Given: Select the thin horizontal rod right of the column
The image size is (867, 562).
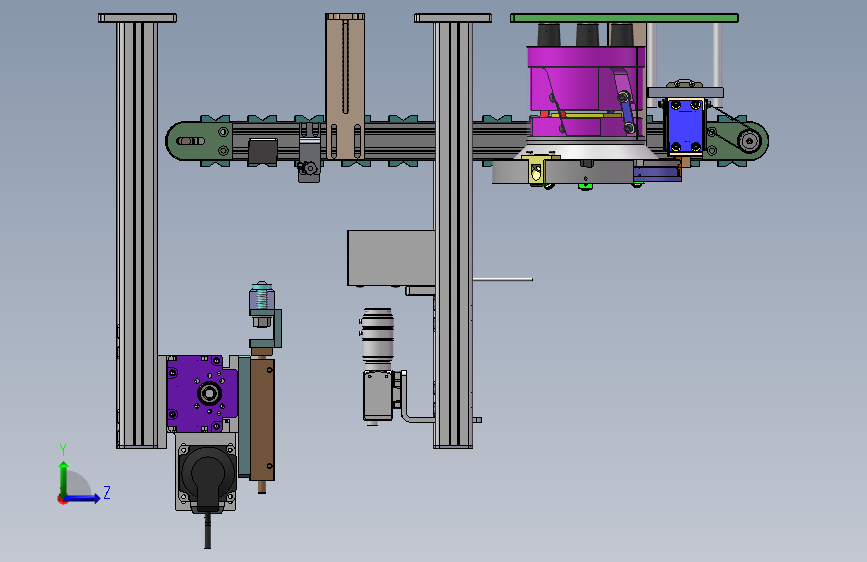Looking at the screenshot, I should [x=503, y=279].
